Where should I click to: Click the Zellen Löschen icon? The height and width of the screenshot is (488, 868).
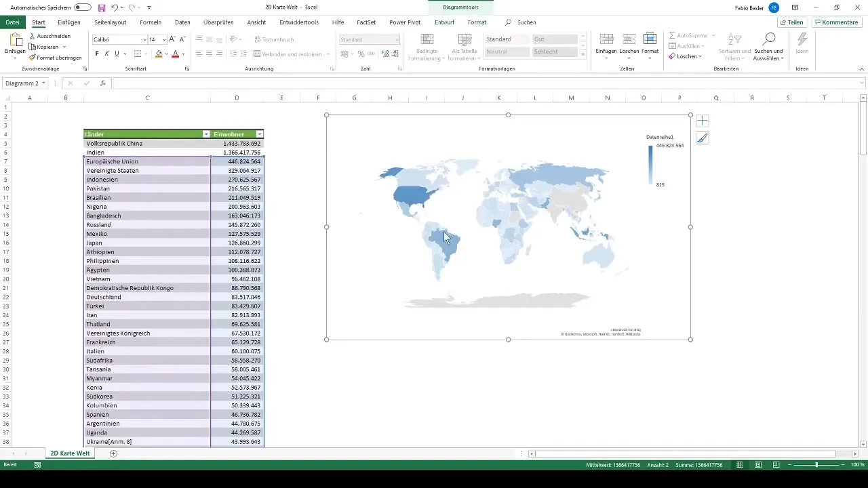pyautogui.click(x=629, y=39)
